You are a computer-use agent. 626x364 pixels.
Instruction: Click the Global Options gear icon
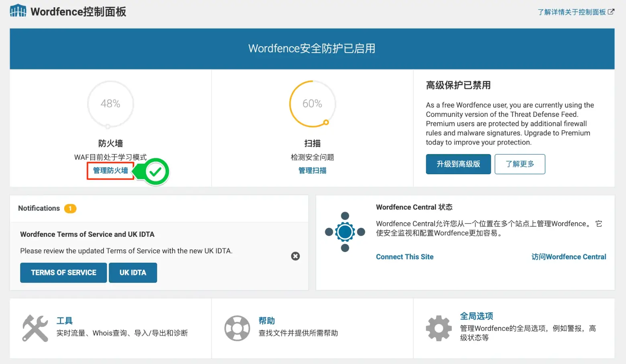[x=439, y=328]
